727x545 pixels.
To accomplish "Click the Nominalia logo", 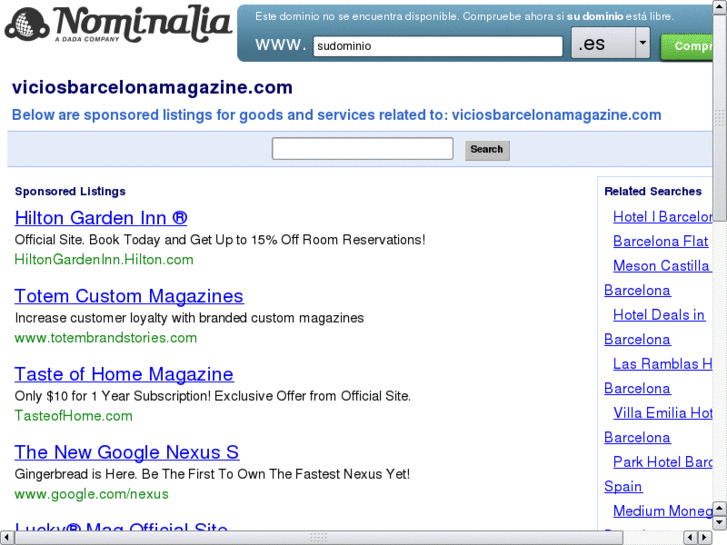I will pos(118,24).
